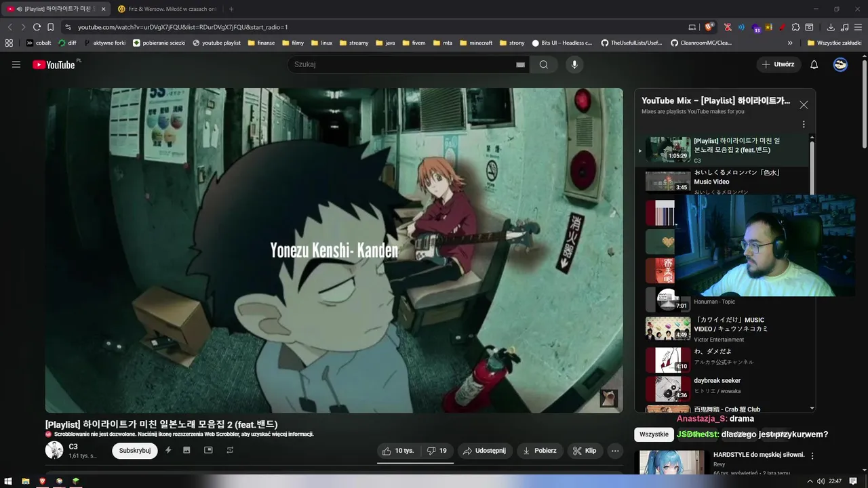Click the Udostępnij share button
Viewport: 868px width, 488px height.
[484, 451]
